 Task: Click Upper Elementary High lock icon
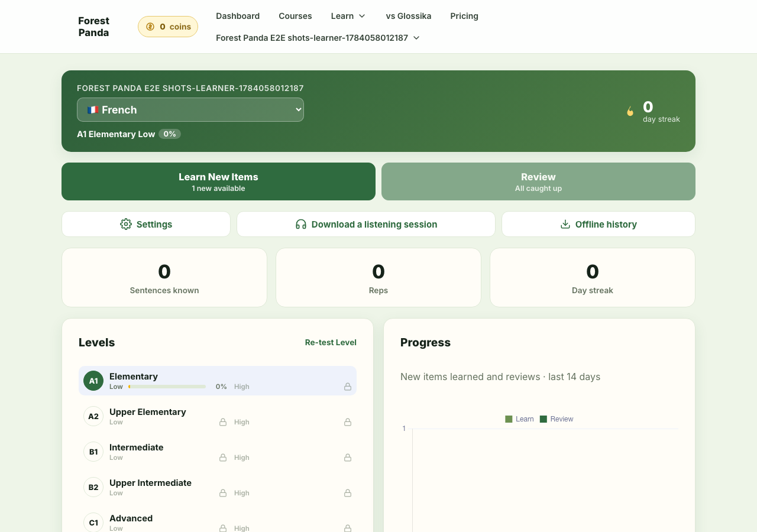pos(348,422)
